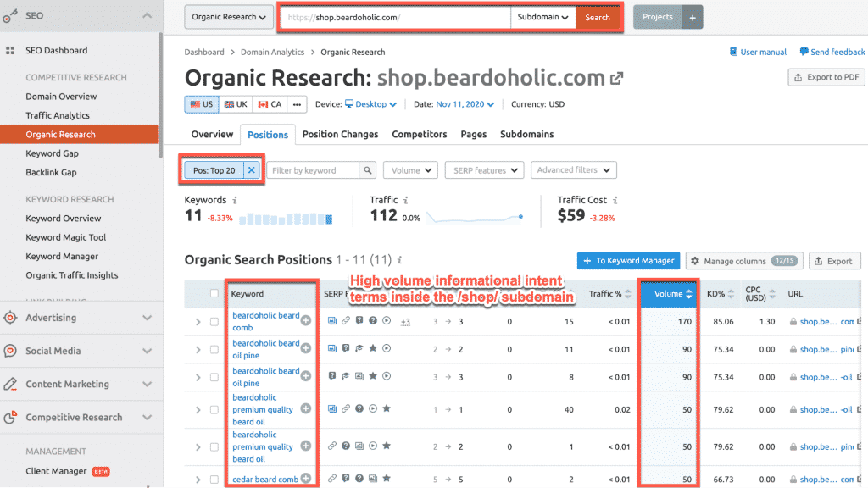The width and height of the screenshot is (868, 488).
Task: Open the User manual link
Action: click(x=758, y=52)
